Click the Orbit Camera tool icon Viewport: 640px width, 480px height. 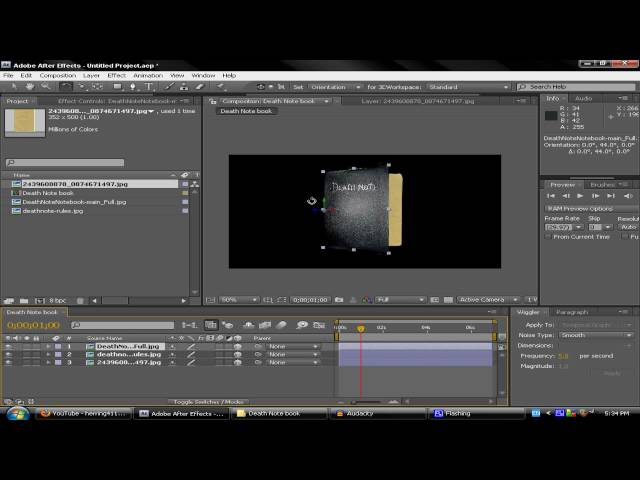pyautogui.click(x=82, y=87)
